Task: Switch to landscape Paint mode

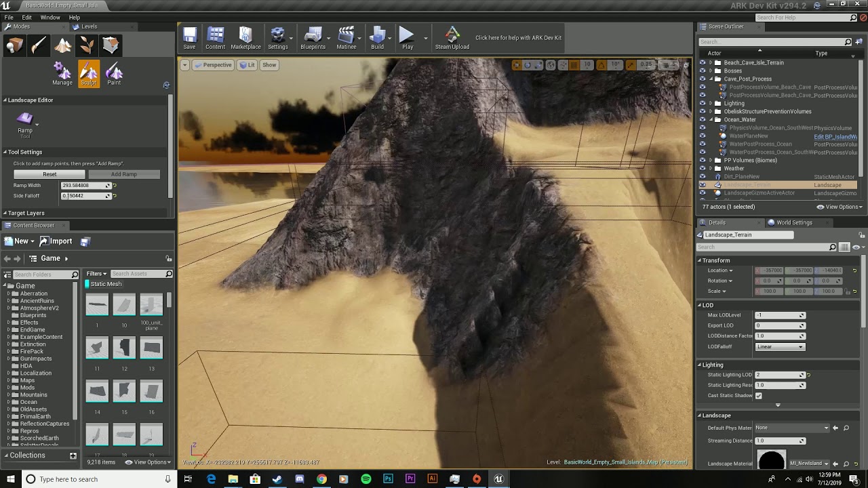Action: coord(114,74)
